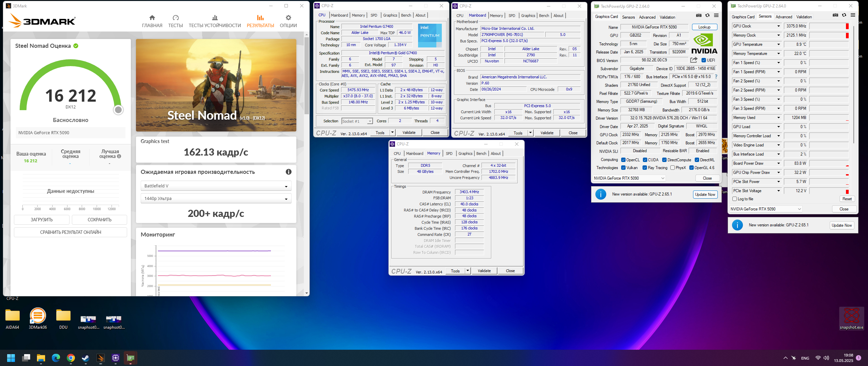Click the GPU-Z Sensors vertical scrollbar
This screenshot has height=366, width=868.
[854, 85]
